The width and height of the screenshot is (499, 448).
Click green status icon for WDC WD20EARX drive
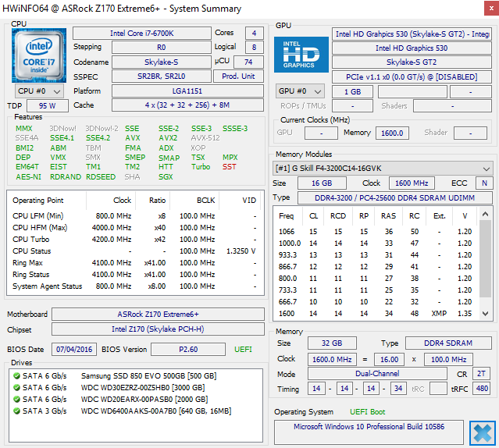coord(16,400)
